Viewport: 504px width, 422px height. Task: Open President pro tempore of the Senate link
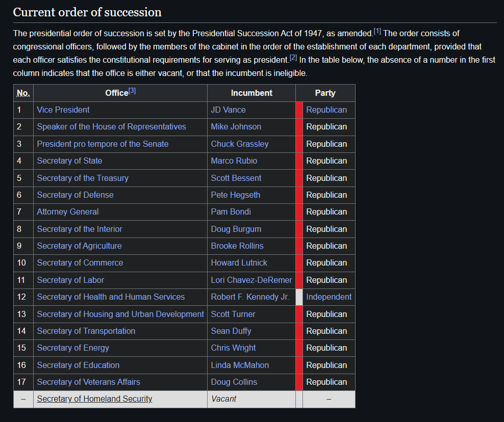click(103, 144)
